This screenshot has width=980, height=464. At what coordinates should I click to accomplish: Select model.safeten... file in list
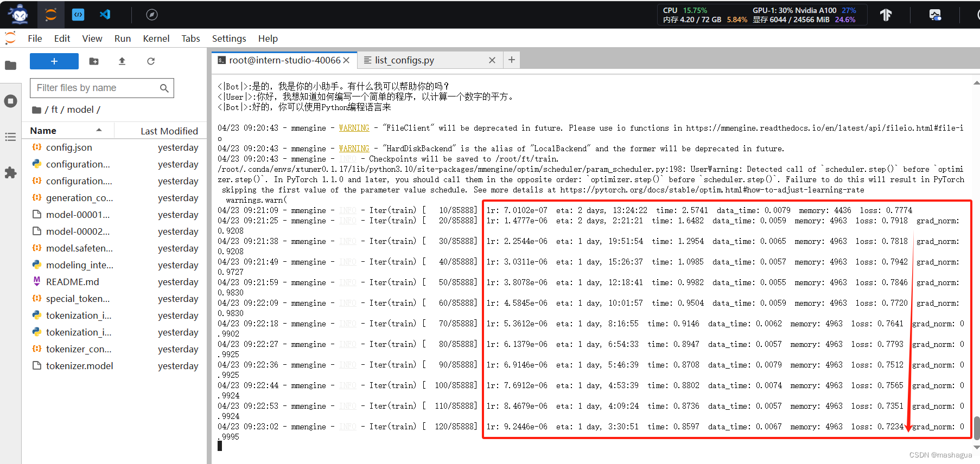(x=115, y=248)
